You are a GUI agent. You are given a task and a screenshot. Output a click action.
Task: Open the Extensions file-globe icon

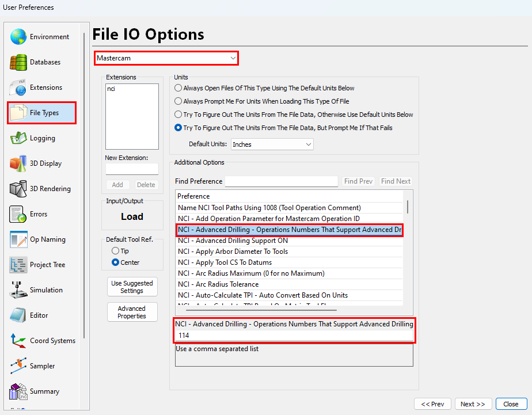18,87
